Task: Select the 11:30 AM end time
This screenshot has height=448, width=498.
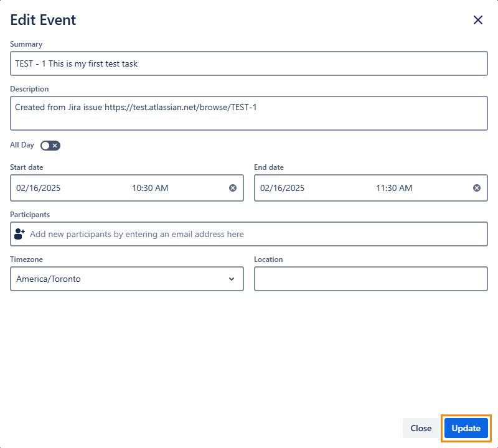Action: [x=394, y=188]
